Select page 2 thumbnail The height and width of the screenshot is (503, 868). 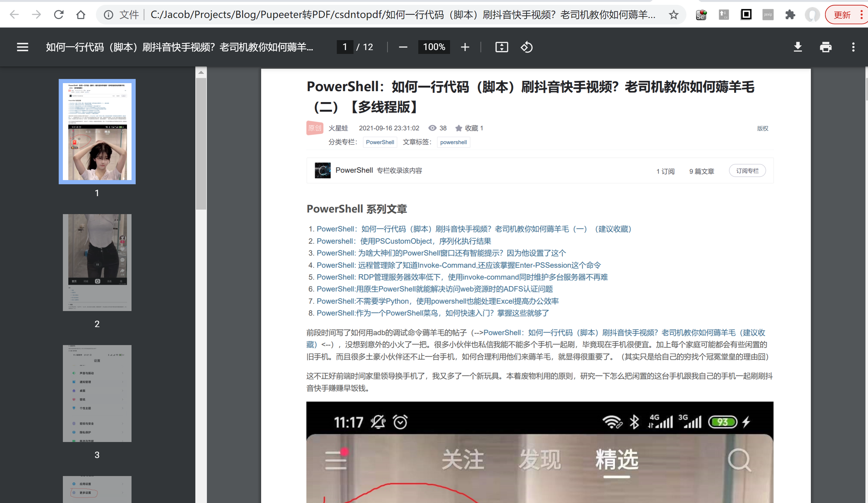[97, 262]
